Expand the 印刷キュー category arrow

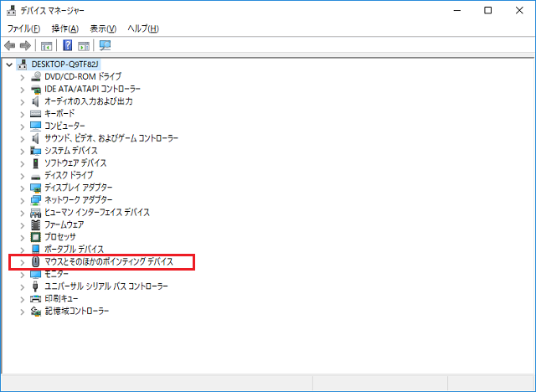23,300
